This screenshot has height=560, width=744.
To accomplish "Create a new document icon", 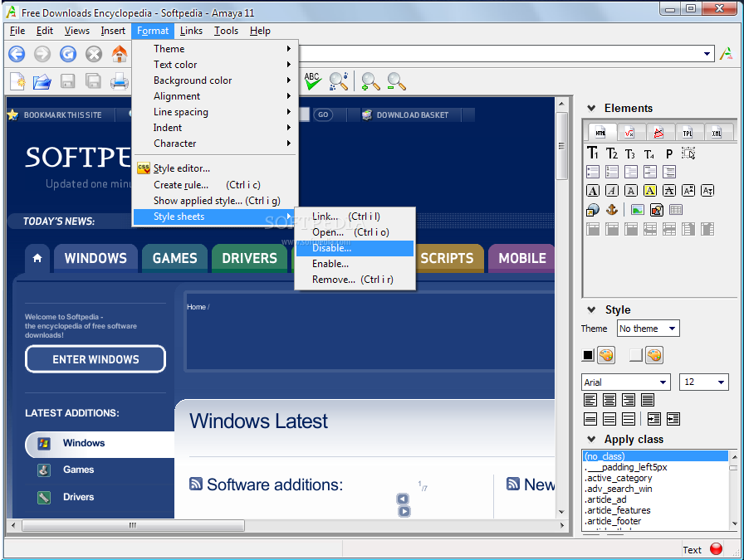I will (x=17, y=81).
